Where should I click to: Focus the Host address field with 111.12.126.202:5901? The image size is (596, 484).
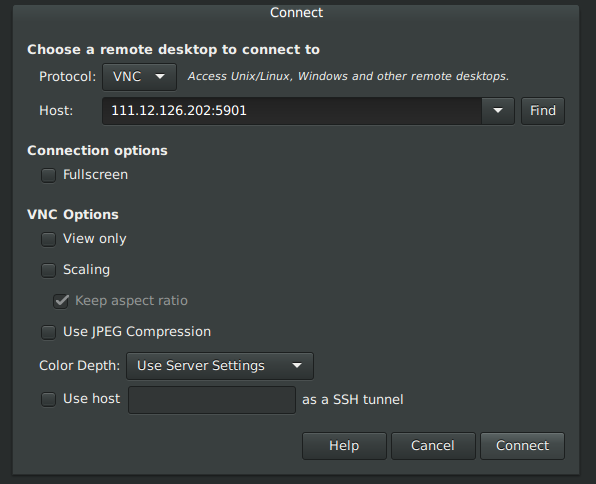click(292, 111)
